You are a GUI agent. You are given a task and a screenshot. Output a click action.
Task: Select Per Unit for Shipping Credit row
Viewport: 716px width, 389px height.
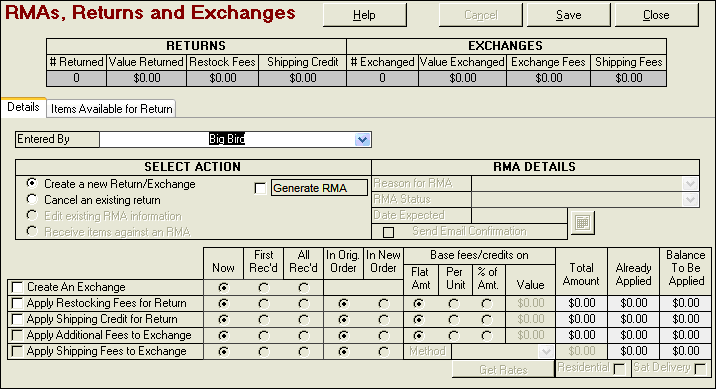point(453,320)
